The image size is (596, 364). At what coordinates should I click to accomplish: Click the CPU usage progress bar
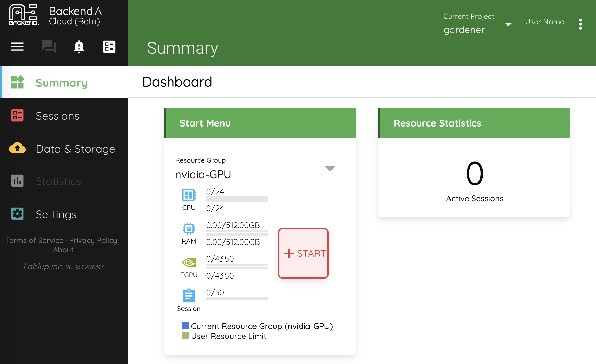coord(237,199)
